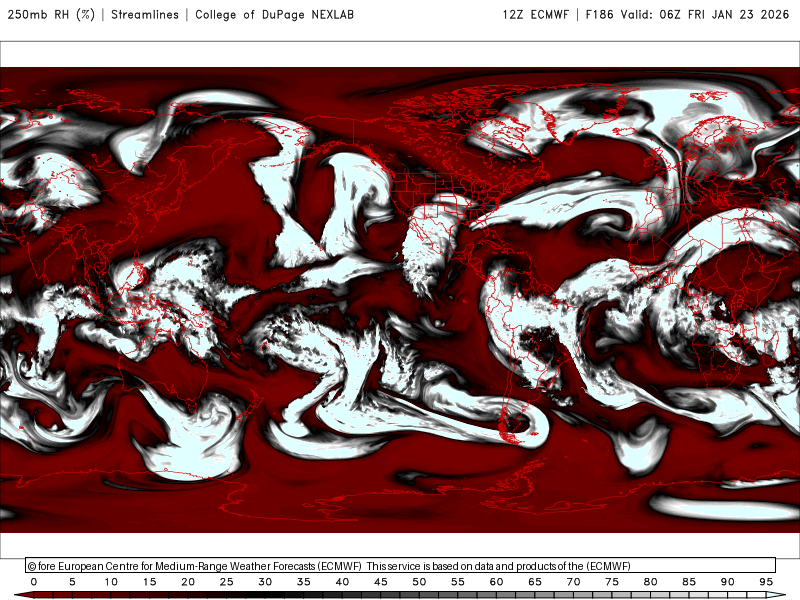This screenshot has height=600, width=800.
Task: Click the '60' value on humidity scale
Action: click(x=496, y=582)
